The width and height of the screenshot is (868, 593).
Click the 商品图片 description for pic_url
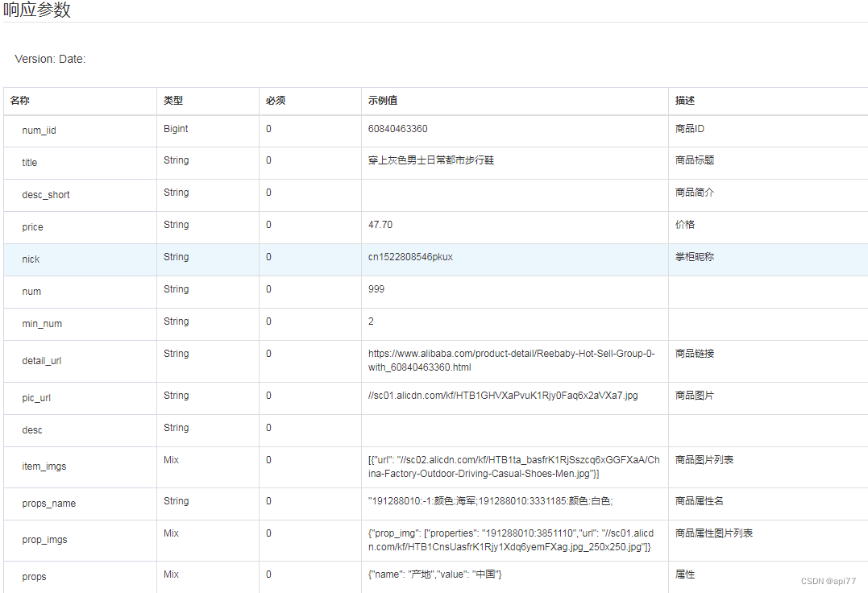[x=694, y=396]
